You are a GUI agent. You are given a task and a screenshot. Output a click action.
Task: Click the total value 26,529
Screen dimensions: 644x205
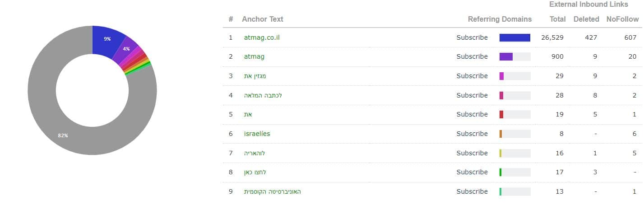coord(552,37)
